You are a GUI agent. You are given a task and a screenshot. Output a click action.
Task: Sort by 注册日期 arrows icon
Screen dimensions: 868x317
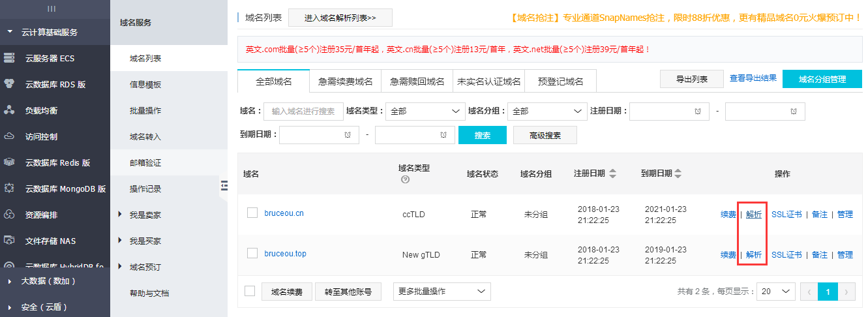tap(612, 174)
